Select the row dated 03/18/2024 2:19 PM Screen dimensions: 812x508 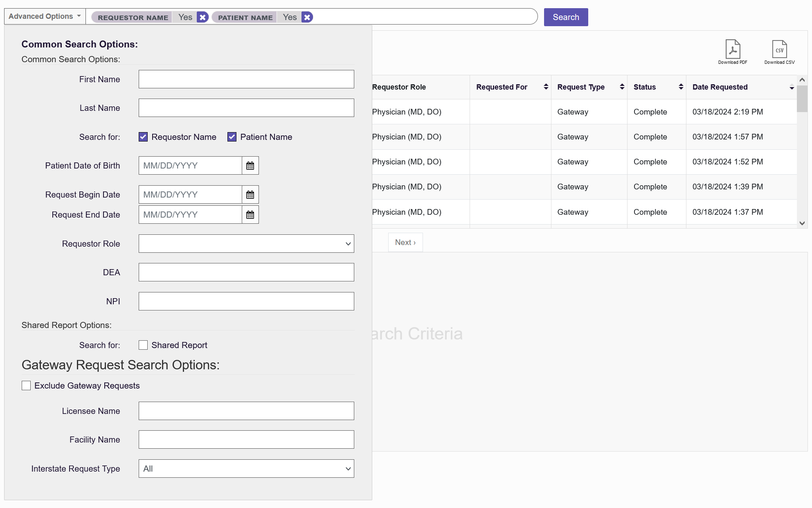584,112
